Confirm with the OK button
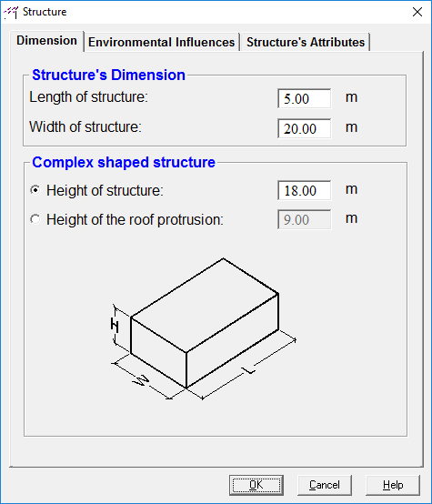The width and height of the screenshot is (432, 504). tap(256, 485)
